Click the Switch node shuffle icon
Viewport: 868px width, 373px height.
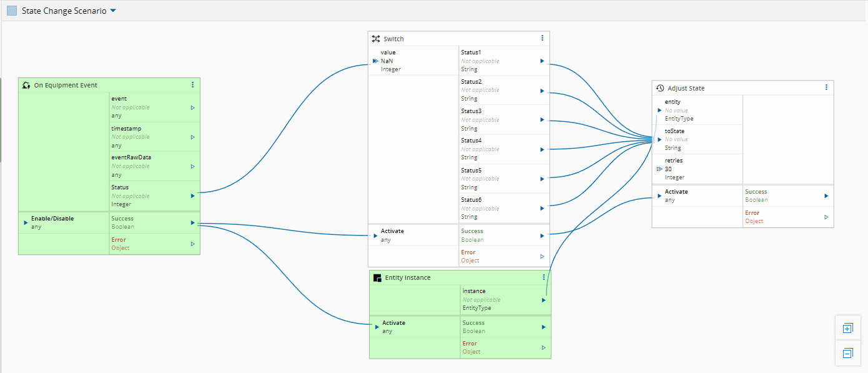tap(376, 39)
